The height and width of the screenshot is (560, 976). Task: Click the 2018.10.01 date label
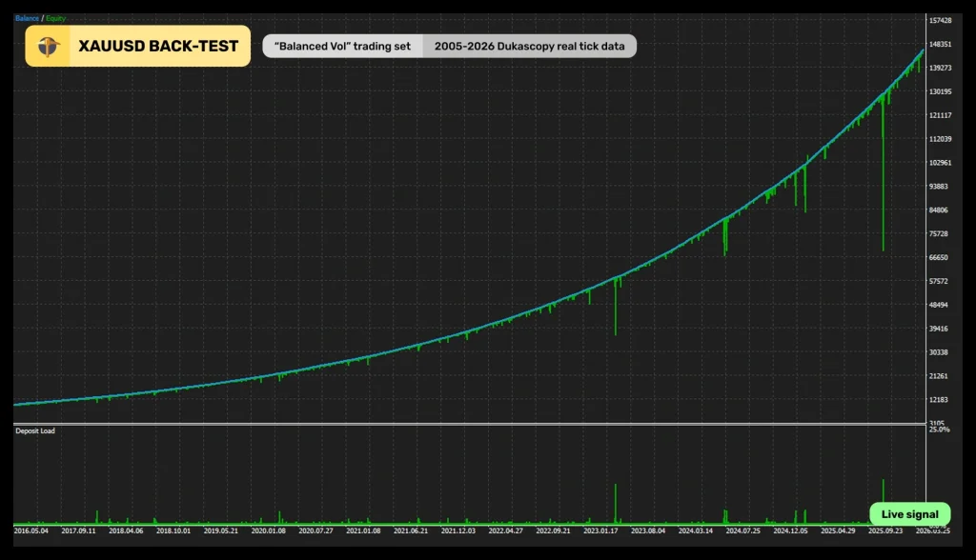click(x=173, y=530)
